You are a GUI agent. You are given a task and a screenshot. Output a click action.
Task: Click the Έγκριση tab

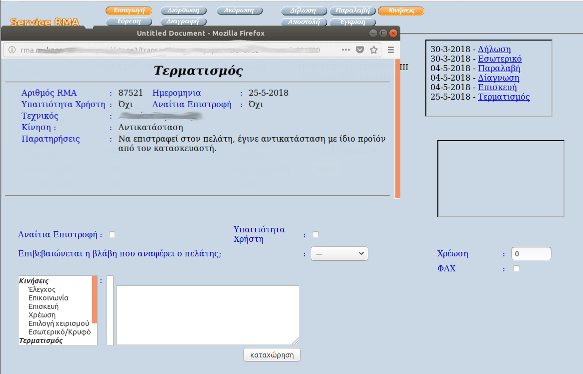352,22
